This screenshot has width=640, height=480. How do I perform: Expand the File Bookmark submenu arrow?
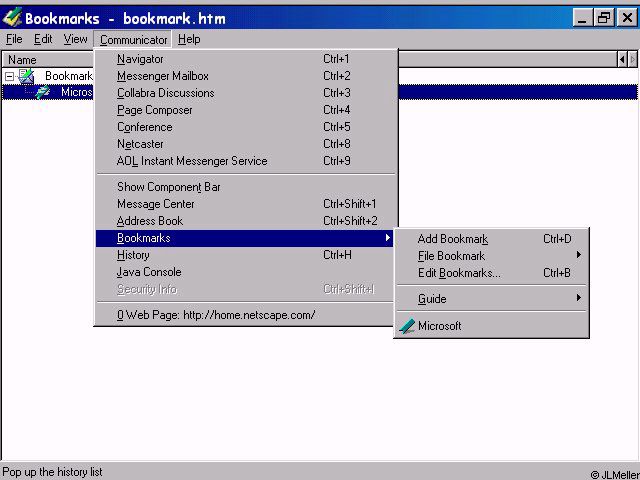pyautogui.click(x=578, y=255)
